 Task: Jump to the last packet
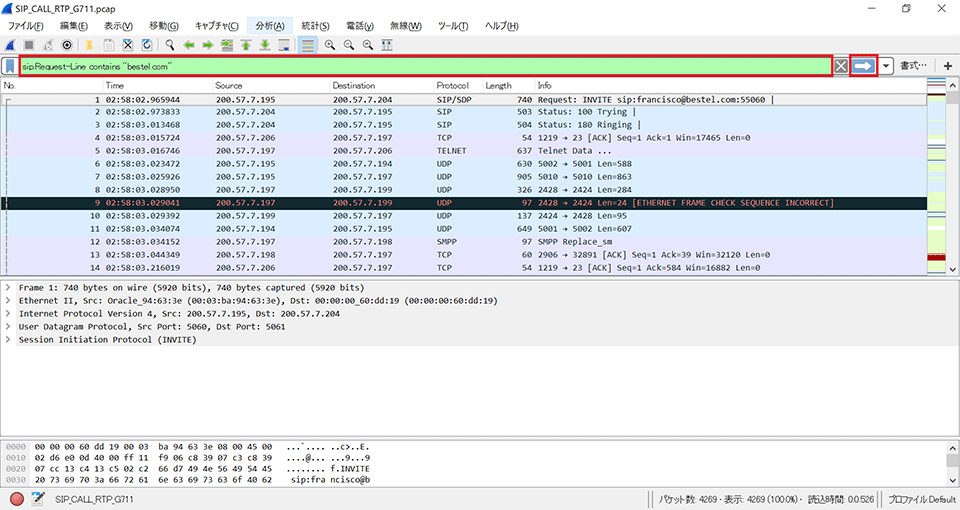click(264, 45)
